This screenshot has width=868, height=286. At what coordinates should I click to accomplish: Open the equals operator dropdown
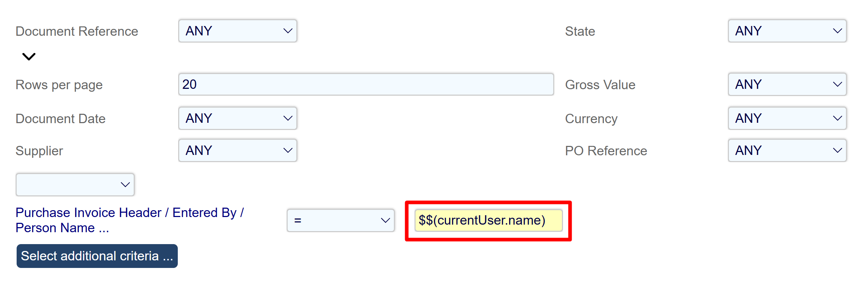pos(340,220)
